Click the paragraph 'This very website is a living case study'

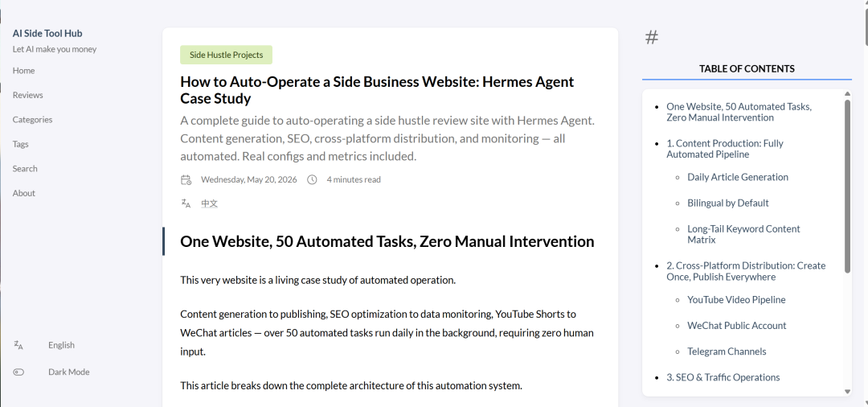click(x=317, y=280)
